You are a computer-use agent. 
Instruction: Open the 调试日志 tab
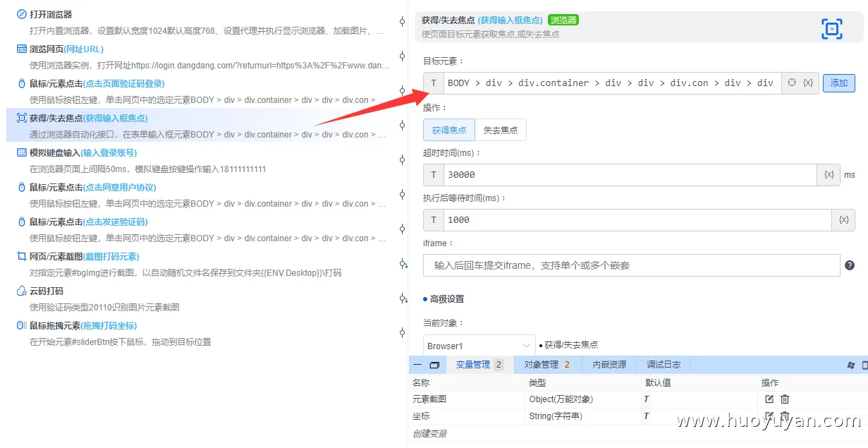click(x=664, y=365)
